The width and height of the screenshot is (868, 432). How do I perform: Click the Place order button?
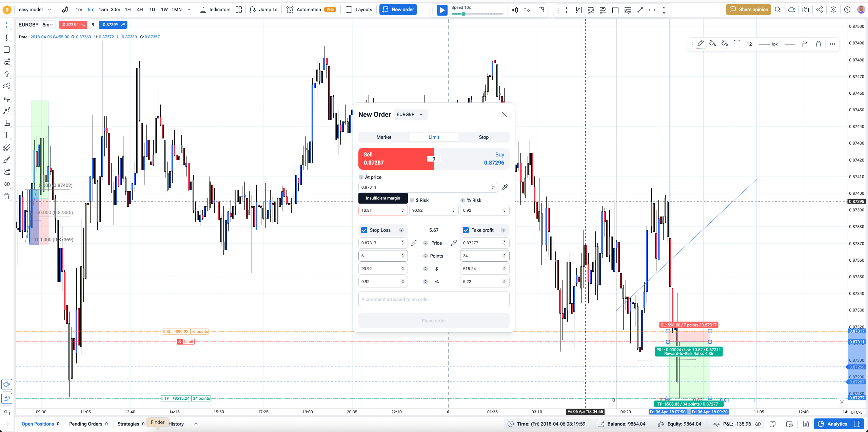[x=434, y=321]
